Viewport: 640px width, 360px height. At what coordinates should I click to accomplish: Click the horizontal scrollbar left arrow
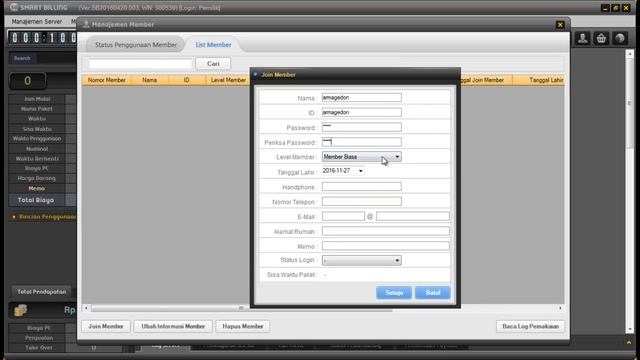[x=86, y=308]
